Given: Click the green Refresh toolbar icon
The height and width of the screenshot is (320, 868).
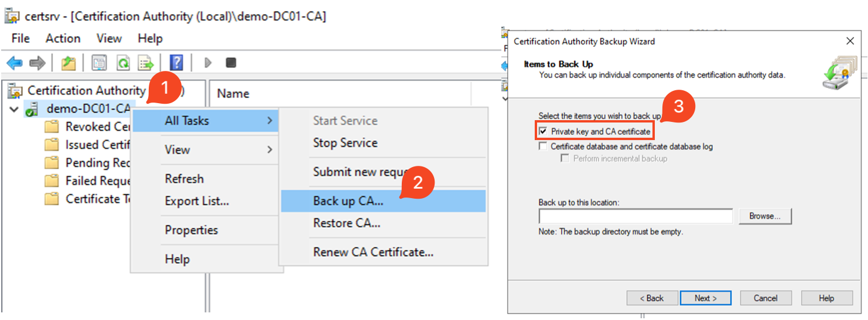Looking at the screenshot, I should [x=122, y=63].
